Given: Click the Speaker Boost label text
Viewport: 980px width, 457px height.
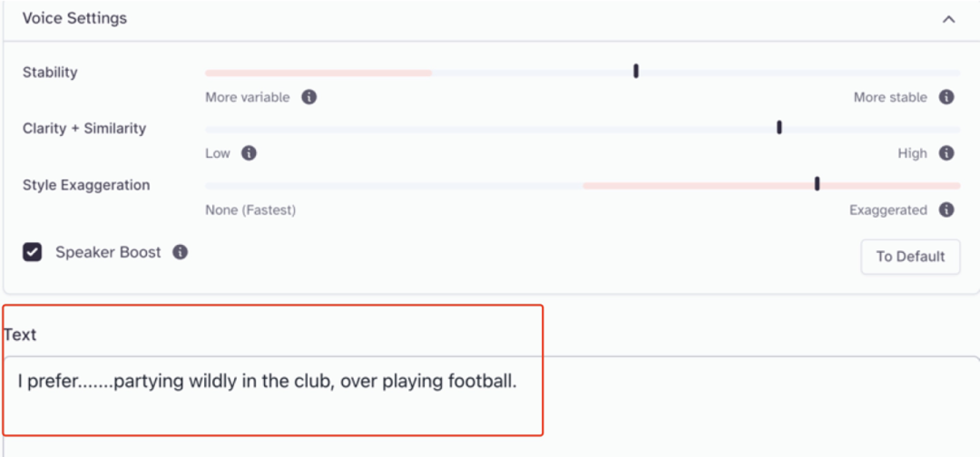Looking at the screenshot, I should coord(108,252).
